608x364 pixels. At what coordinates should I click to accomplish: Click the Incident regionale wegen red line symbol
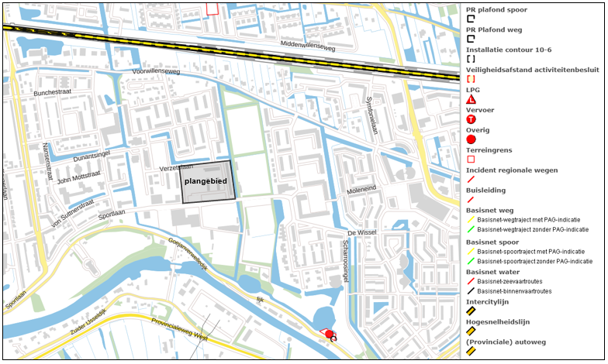click(x=471, y=180)
